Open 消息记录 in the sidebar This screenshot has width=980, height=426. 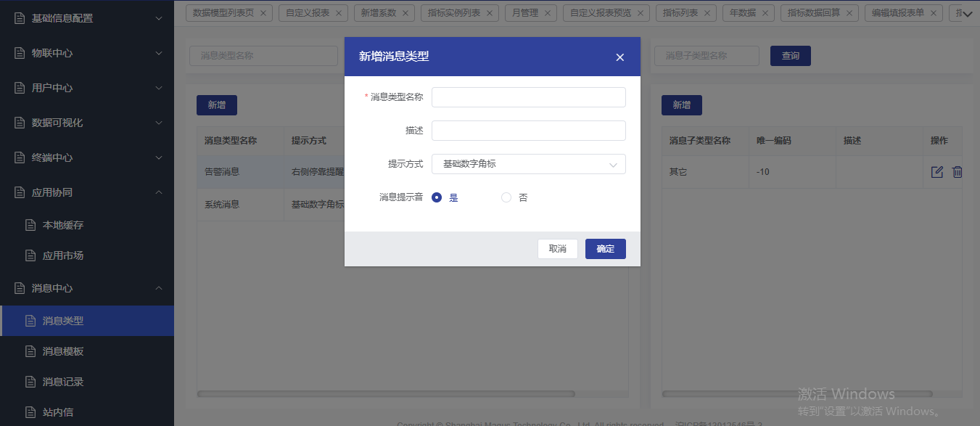(63, 382)
